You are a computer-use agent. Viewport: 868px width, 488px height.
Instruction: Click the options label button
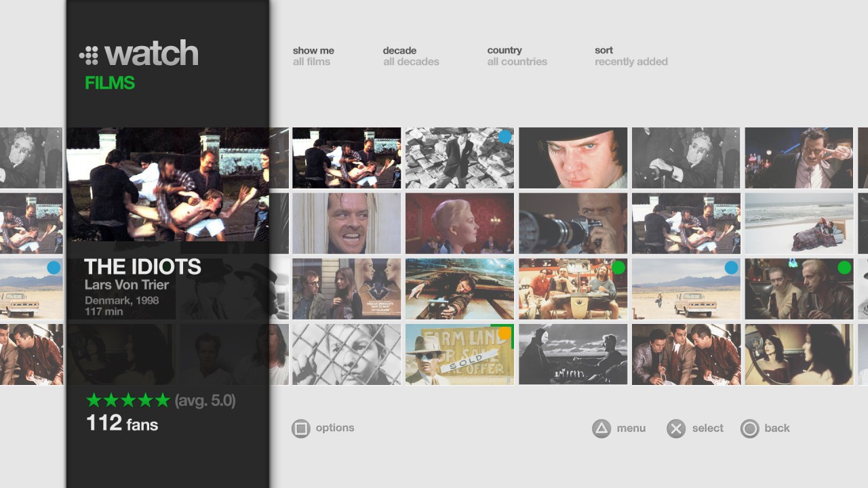(334, 428)
